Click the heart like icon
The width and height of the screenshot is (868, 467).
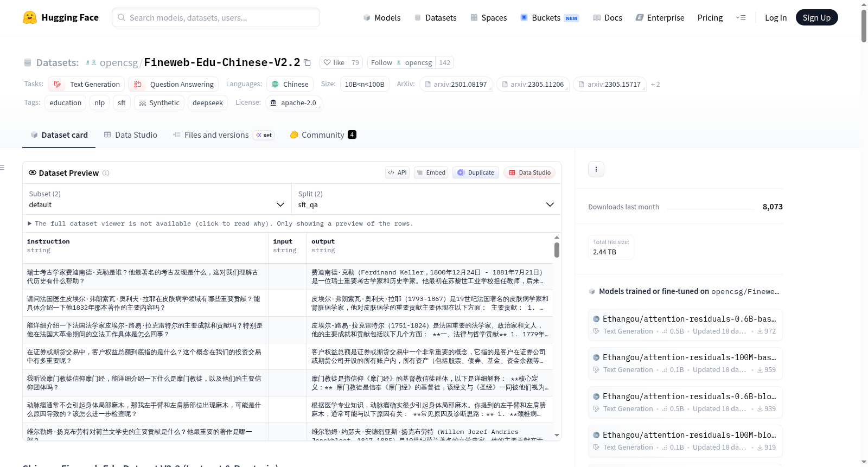[327, 62]
